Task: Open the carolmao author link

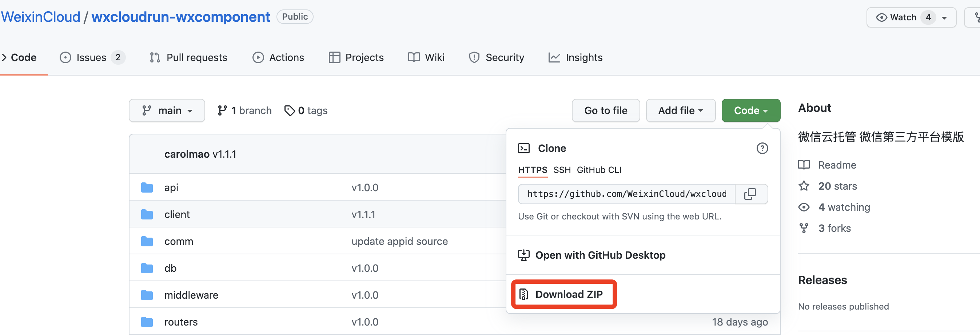Action: (187, 154)
